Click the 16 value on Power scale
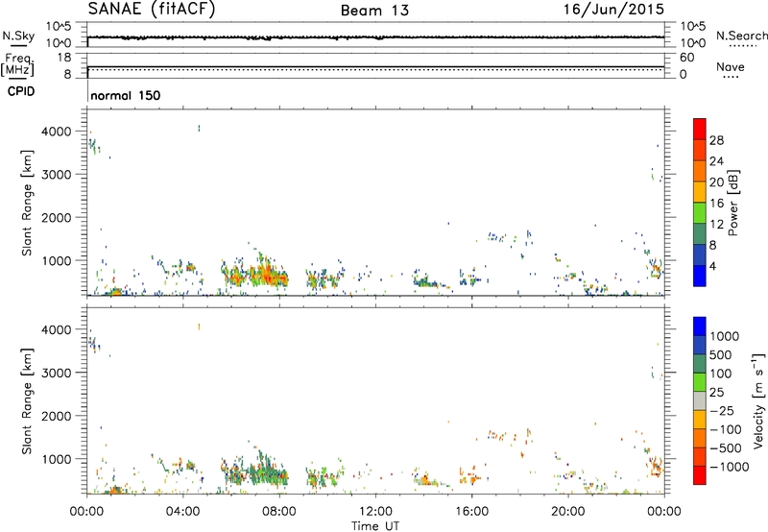This screenshot has height=532, width=768. point(716,204)
